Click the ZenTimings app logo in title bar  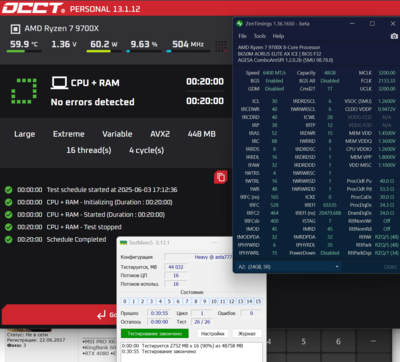pos(239,24)
